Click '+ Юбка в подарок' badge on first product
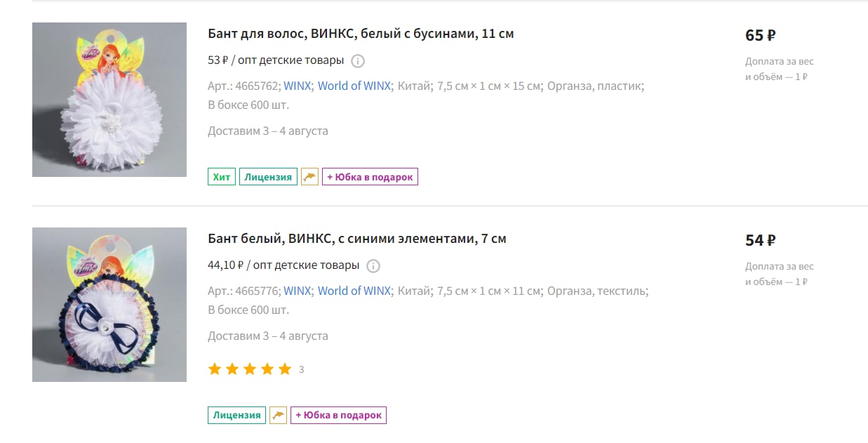This screenshot has height=443, width=868. (x=370, y=177)
